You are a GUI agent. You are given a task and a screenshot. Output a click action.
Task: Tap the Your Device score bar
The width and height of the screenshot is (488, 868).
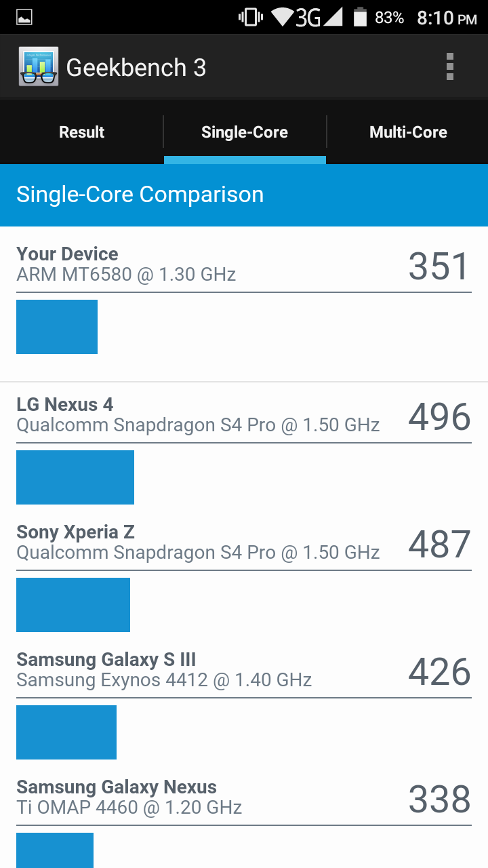coord(57,327)
